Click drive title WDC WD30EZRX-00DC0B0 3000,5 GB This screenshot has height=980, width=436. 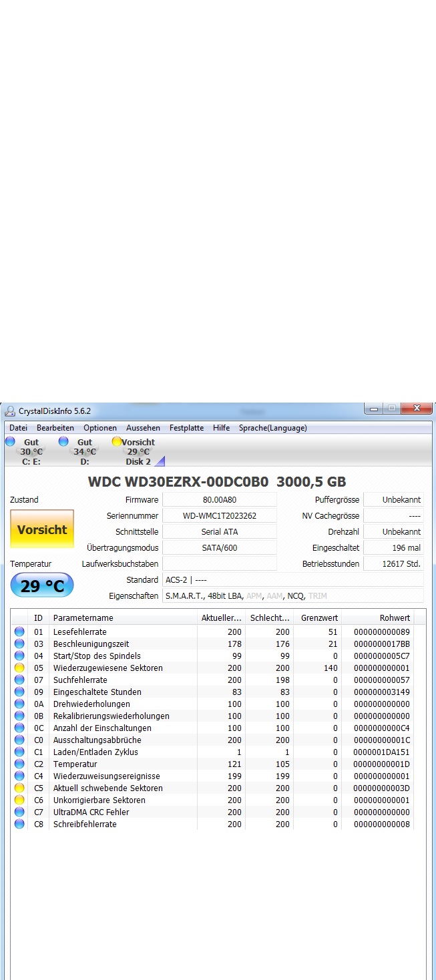click(217, 481)
